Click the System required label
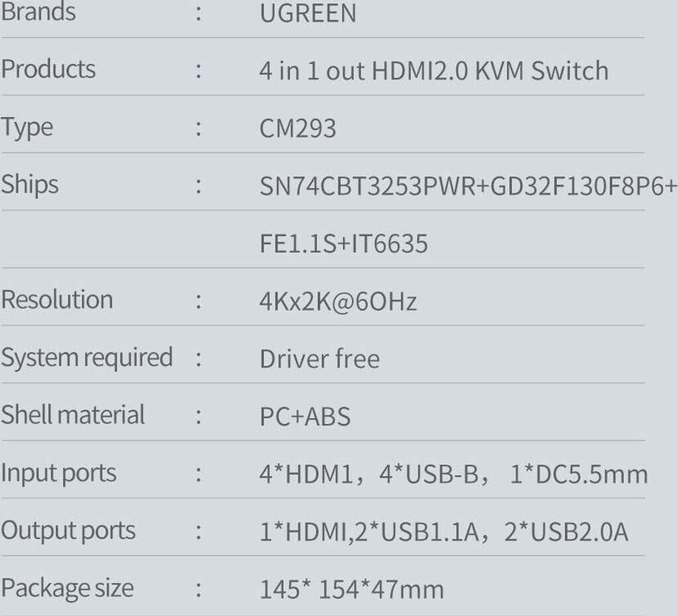 (x=87, y=358)
